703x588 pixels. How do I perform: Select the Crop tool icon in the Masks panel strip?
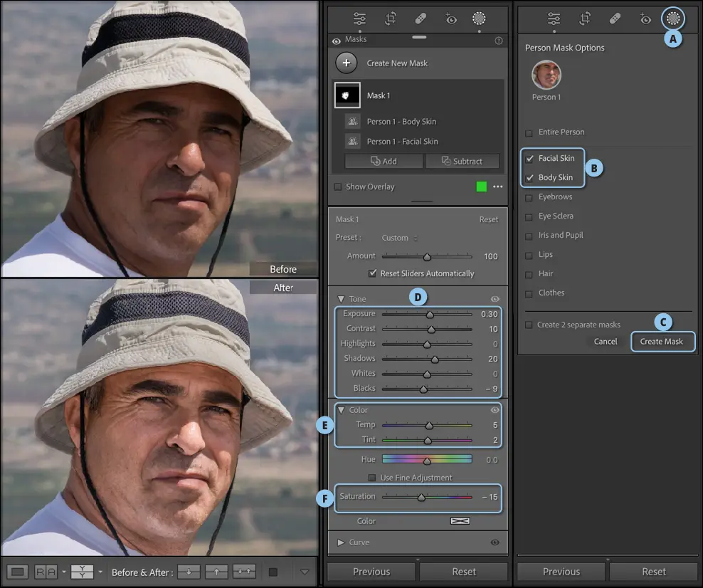coord(391,19)
